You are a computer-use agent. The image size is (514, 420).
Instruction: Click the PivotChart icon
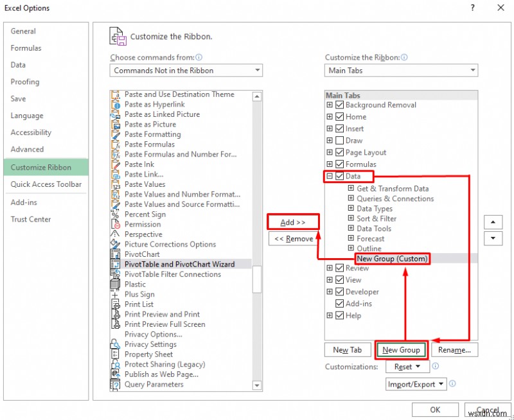116,254
